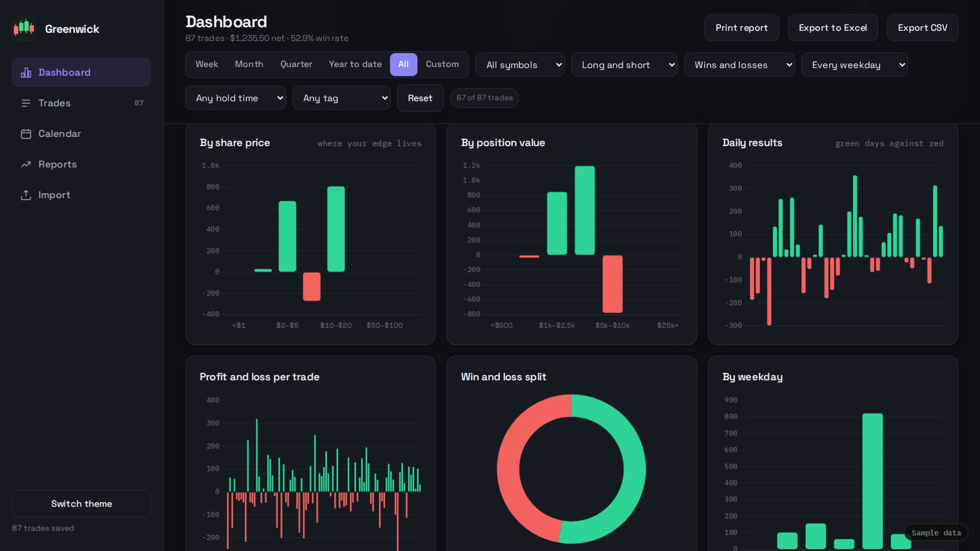The height and width of the screenshot is (551, 980).
Task: Click the red $5-$10 share price bar
Action: (312, 286)
